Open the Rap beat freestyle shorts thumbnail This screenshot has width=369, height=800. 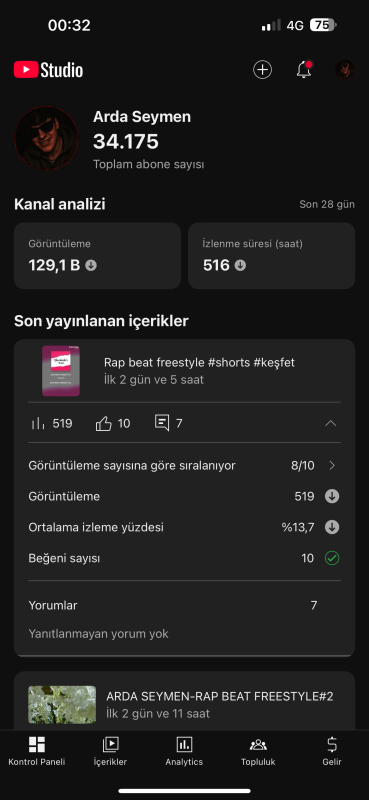(x=61, y=371)
